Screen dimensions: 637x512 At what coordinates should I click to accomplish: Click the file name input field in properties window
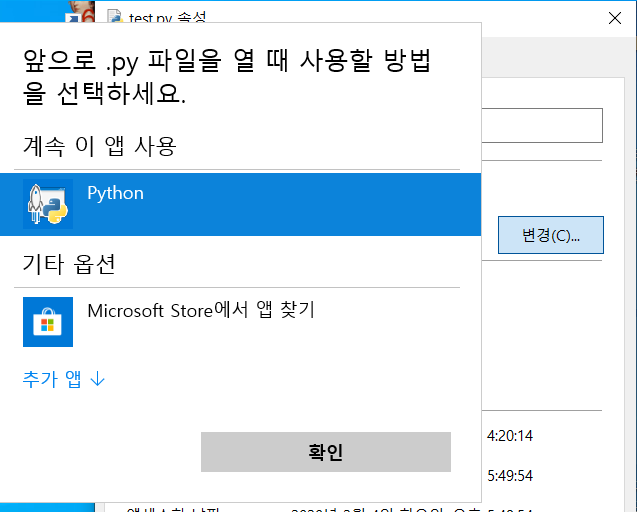(542, 125)
